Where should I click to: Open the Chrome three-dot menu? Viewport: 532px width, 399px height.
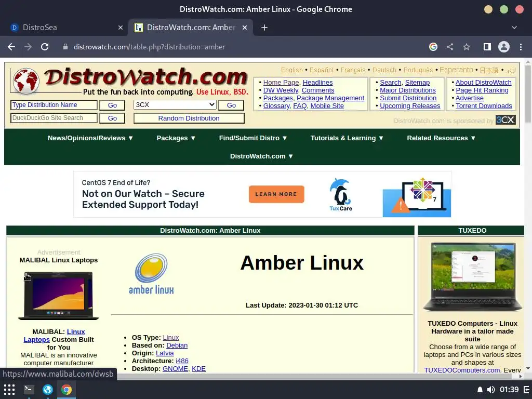[521, 47]
